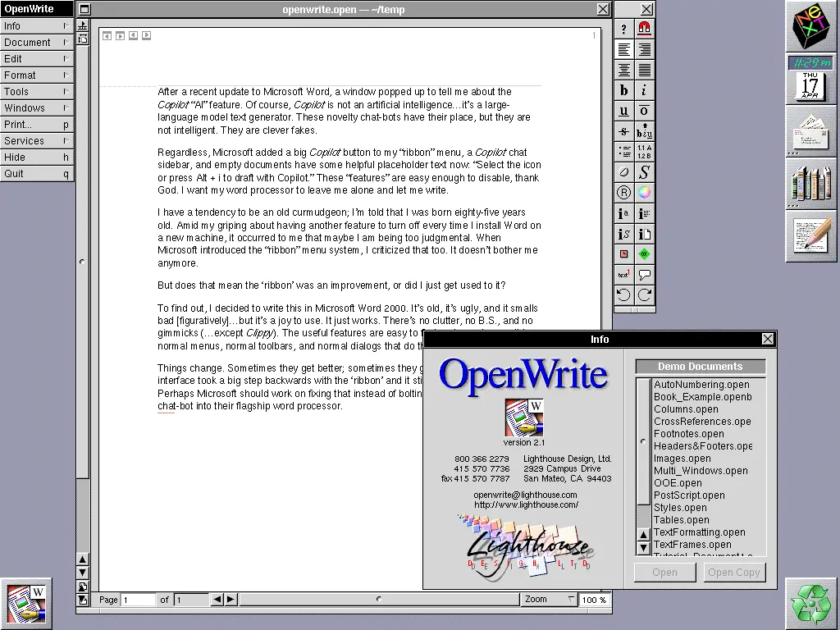Switch to center text alignment
The width and height of the screenshot is (840, 630).
click(x=624, y=71)
